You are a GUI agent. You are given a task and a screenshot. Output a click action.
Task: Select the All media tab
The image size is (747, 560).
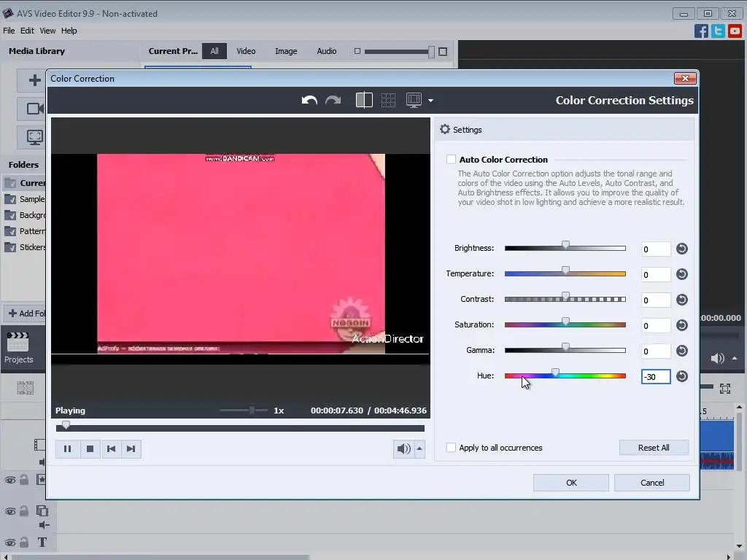tap(214, 51)
